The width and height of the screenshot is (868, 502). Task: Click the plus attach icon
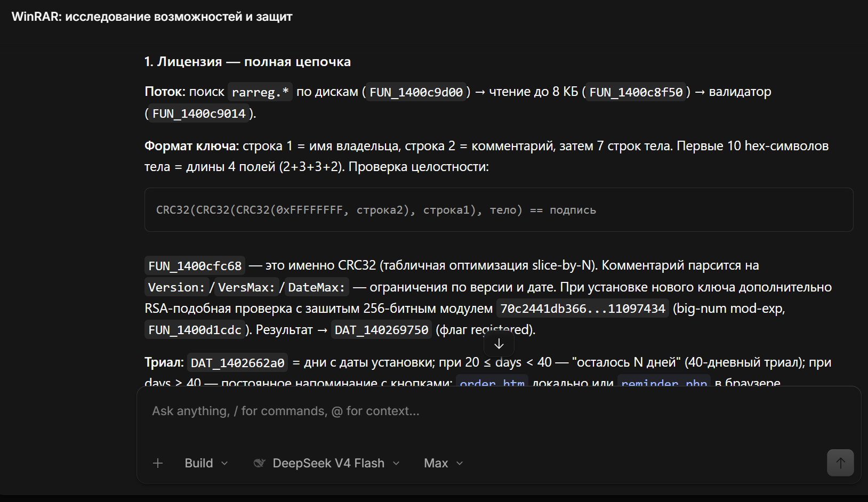(x=158, y=463)
